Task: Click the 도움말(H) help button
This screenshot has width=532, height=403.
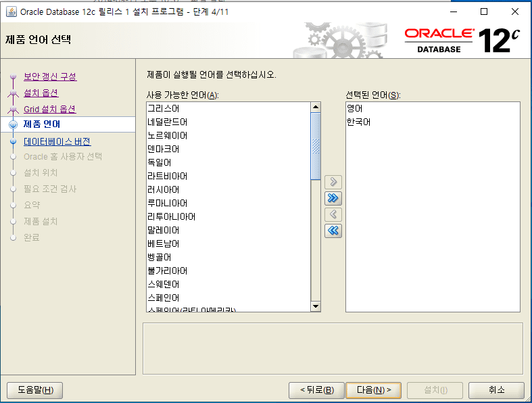Action: tap(35, 390)
